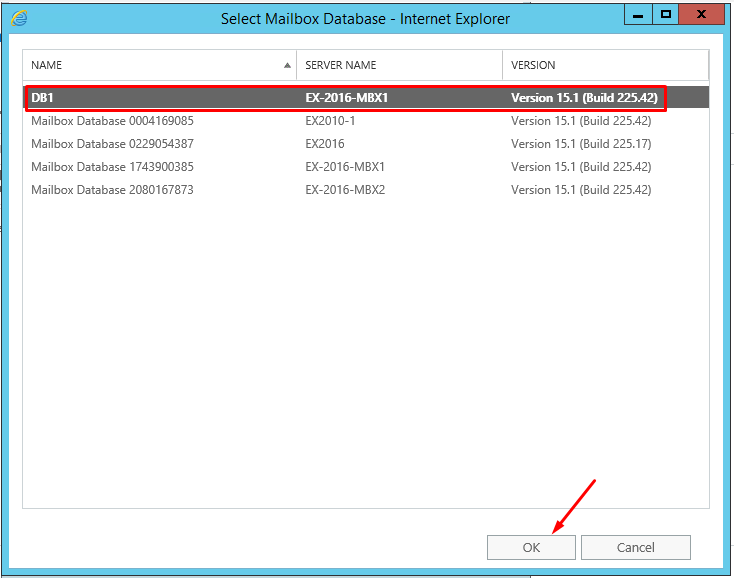
Task: Select the DB1 database row
Action: 366,98
